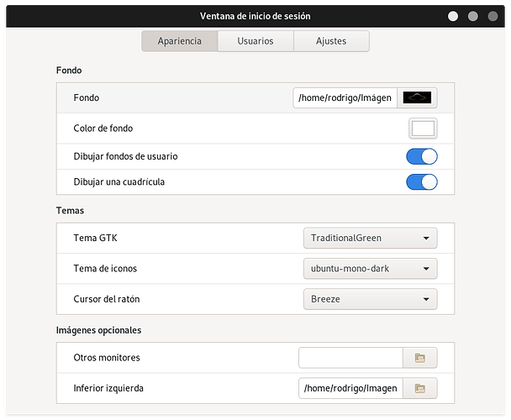This screenshot has height=420, width=511.
Task: Disable Dibujar fondos de usuario switch
Action: coord(421,157)
